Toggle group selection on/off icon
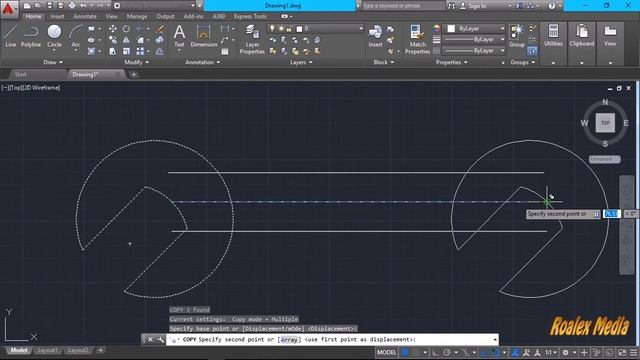 (x=532, y=51)
